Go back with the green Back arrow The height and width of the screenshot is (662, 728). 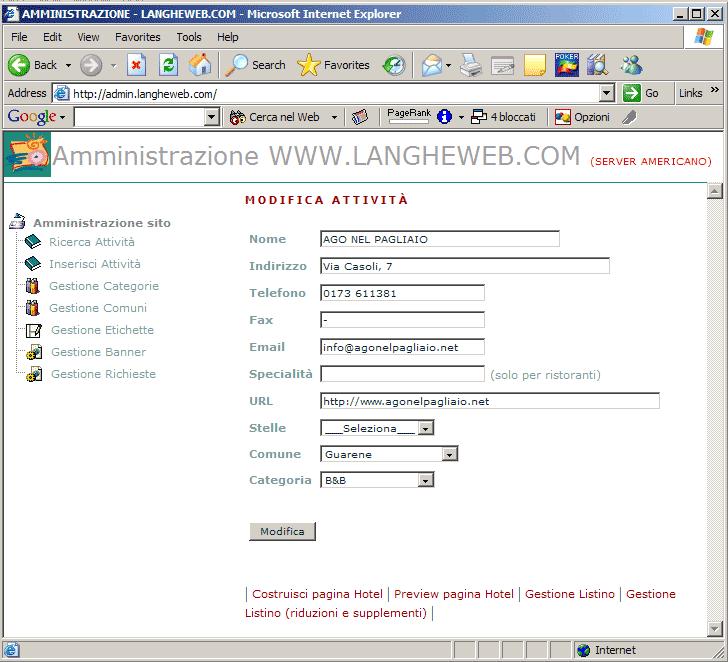(32, 65)
